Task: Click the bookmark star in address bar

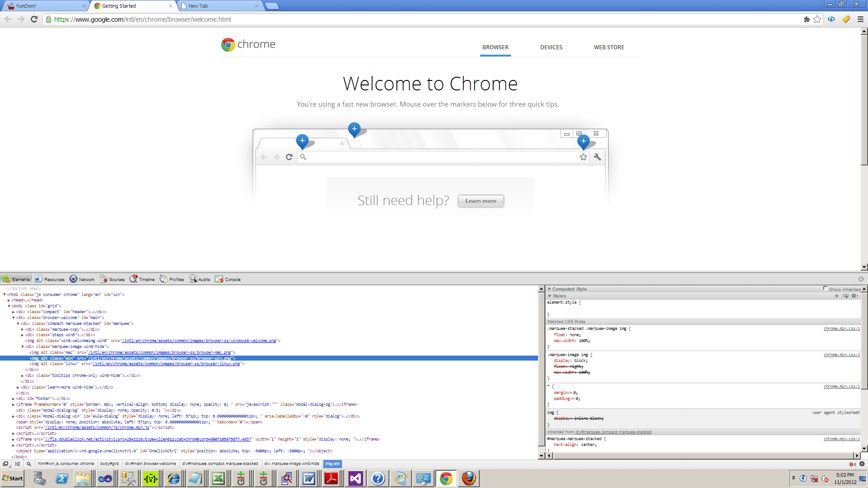Action: pos(817,19)
